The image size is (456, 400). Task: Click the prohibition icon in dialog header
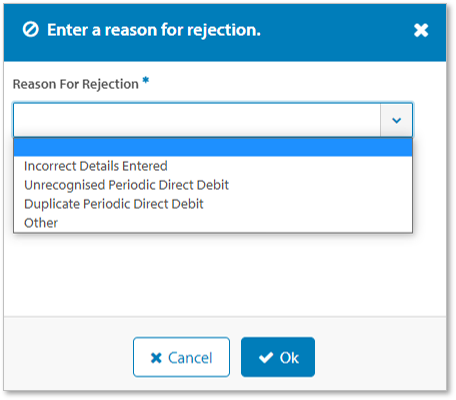pyautogui.click(x=30, y=30)
